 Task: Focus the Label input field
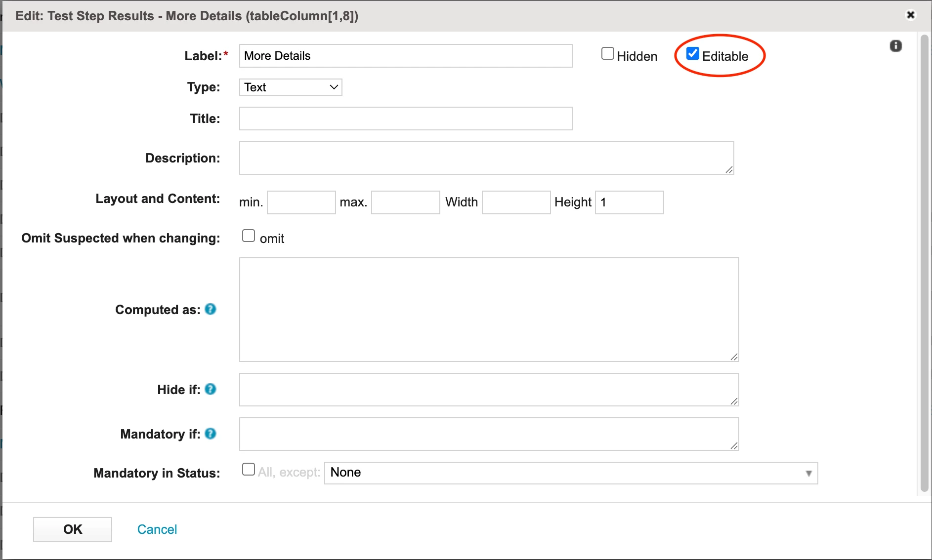coord(406,56)
